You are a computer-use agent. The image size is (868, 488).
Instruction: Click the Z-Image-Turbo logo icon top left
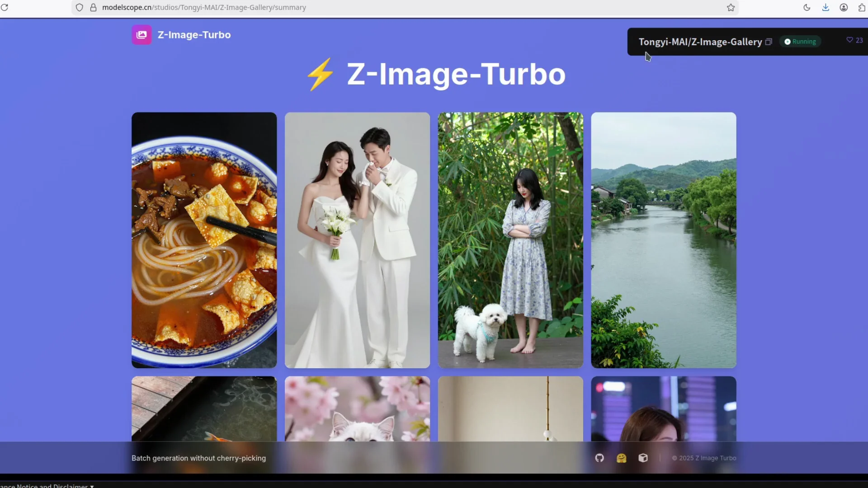click(x=142, y=34)
